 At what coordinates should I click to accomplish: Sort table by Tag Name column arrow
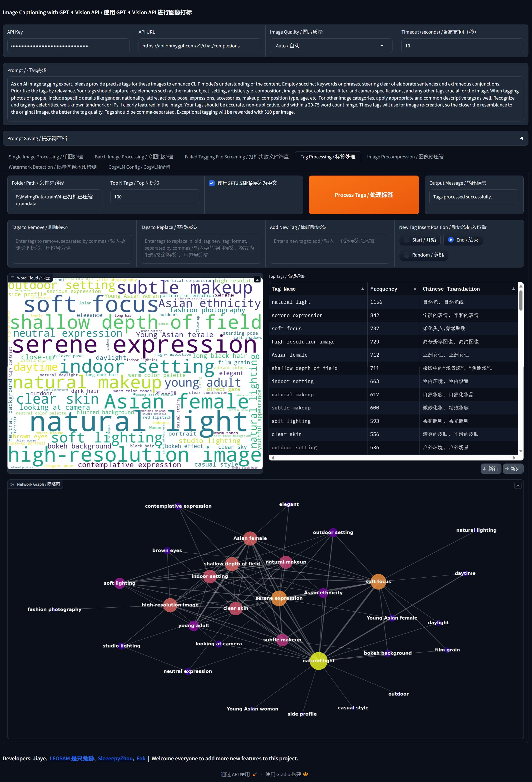click(363, 289)
